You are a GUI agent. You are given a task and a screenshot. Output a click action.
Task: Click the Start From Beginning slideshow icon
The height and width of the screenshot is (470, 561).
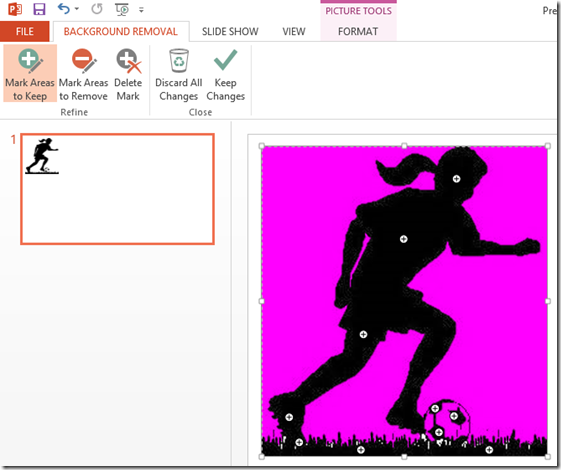(122, 9)
